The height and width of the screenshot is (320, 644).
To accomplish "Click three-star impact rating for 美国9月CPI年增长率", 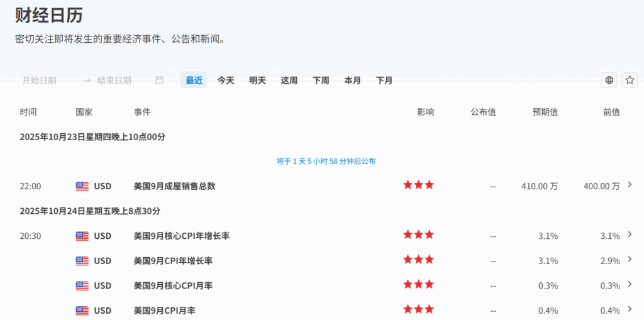I will coord(418,260).
